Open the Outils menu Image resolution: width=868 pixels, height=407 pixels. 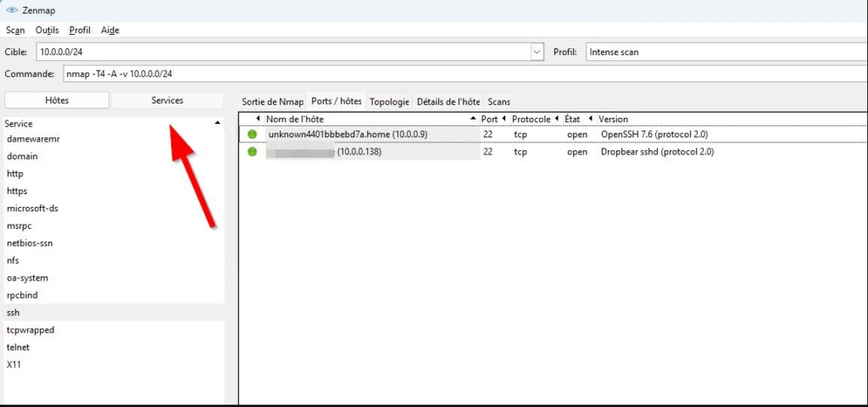(47, 30)
